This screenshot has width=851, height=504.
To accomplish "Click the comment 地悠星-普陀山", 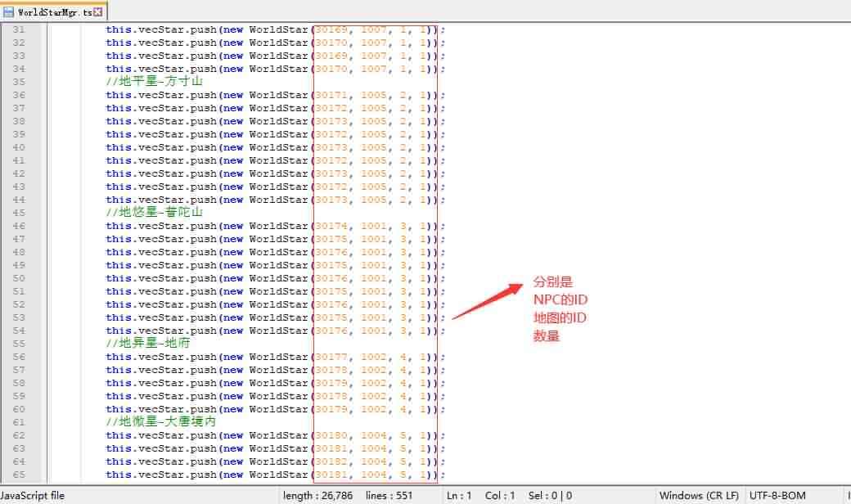I will pos(154,213).
